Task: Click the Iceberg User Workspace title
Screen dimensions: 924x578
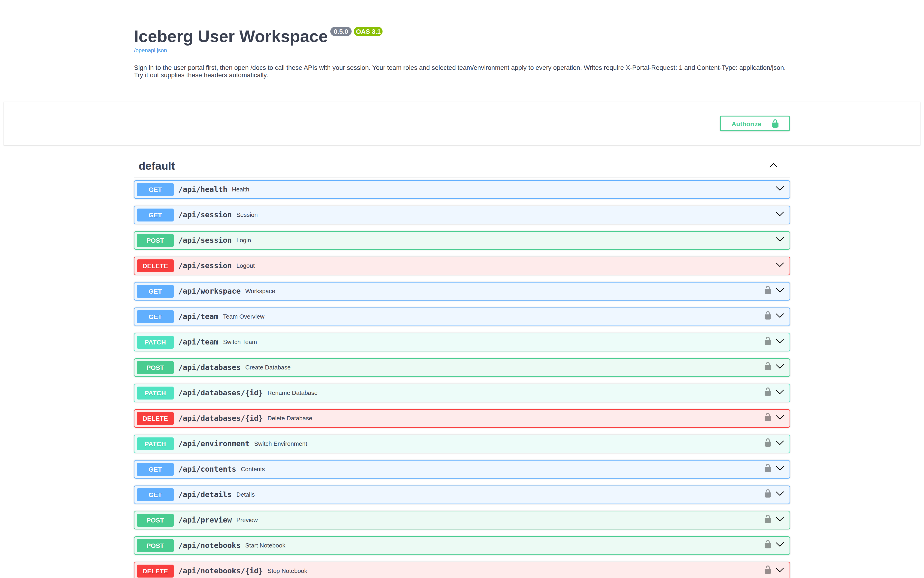Action: point(231,37)
